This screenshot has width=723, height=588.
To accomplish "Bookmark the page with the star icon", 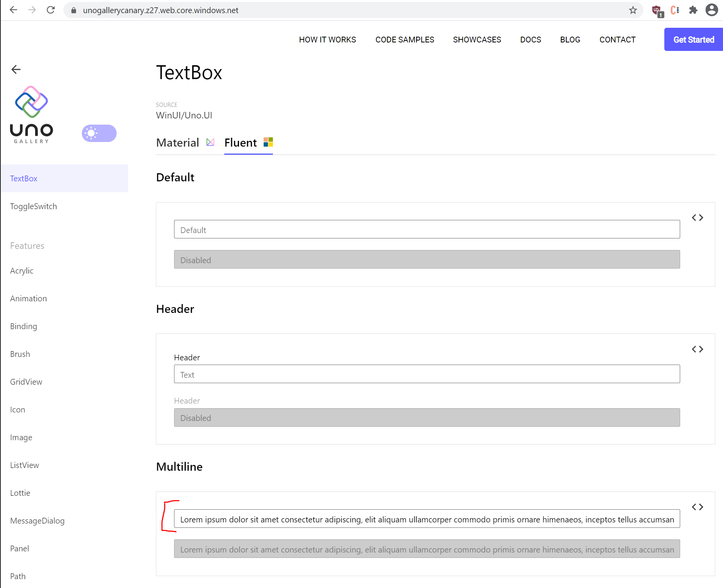I will 633,10.
